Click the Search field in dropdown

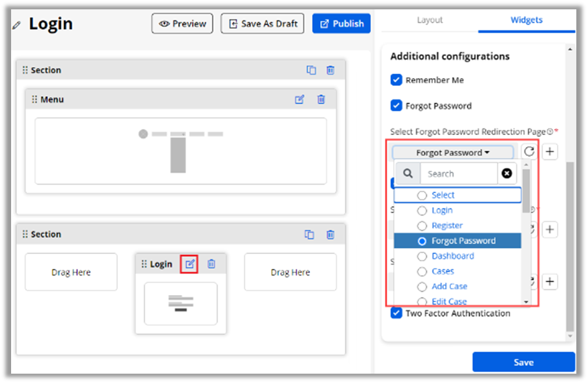coord(459,173)
